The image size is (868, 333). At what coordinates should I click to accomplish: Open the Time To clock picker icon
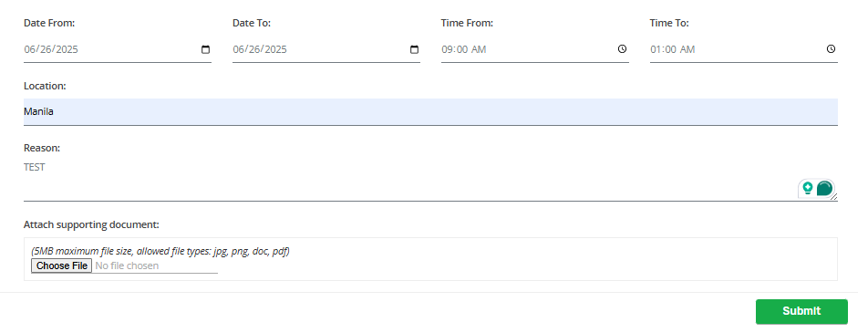(831, 48)
